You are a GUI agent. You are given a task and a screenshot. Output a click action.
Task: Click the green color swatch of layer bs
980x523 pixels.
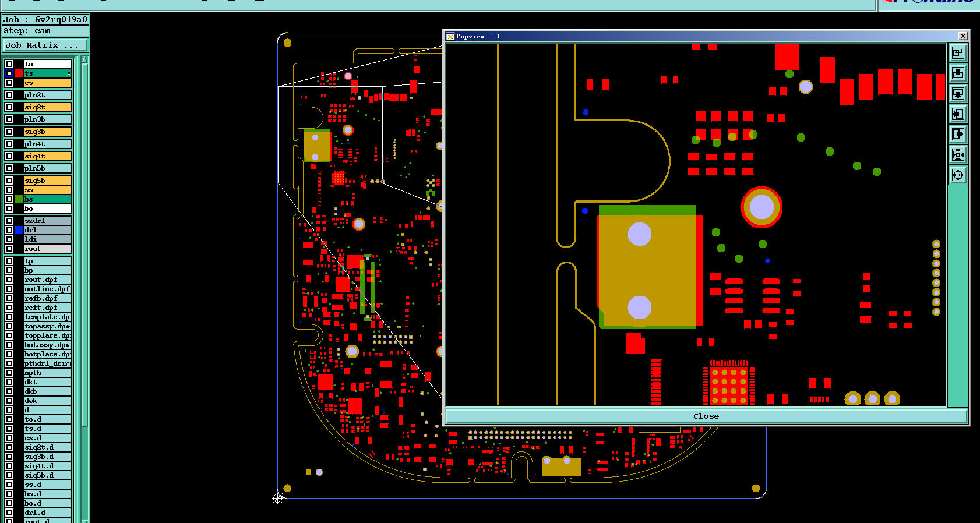[19, 199]
